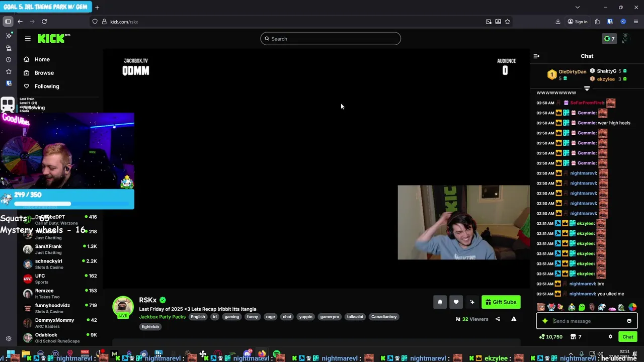Report the stream via warning triangle
Screen dimensions: 644x362
pyautogui.click(x=514, y=319)
